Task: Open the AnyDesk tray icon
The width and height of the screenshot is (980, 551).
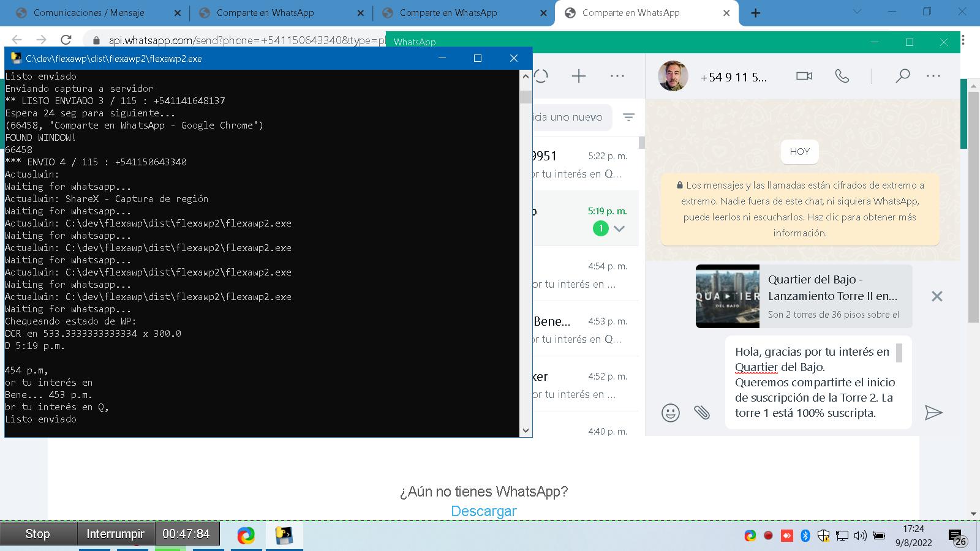Action: pos(787,536)
